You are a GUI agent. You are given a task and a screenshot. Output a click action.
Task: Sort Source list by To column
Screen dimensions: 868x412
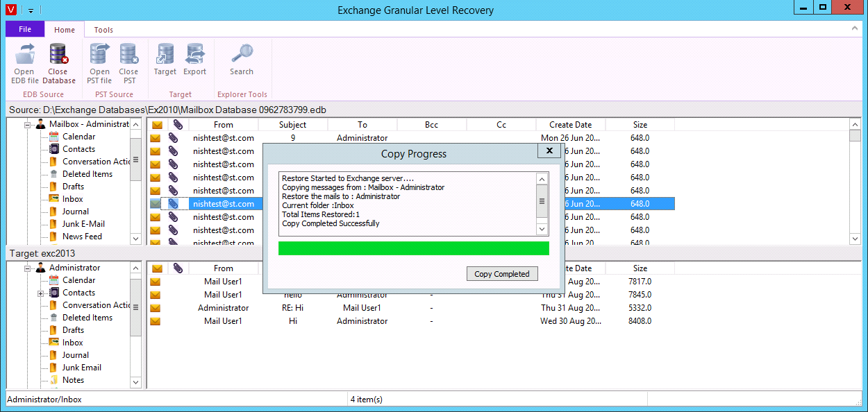click(x=362, y=125)
